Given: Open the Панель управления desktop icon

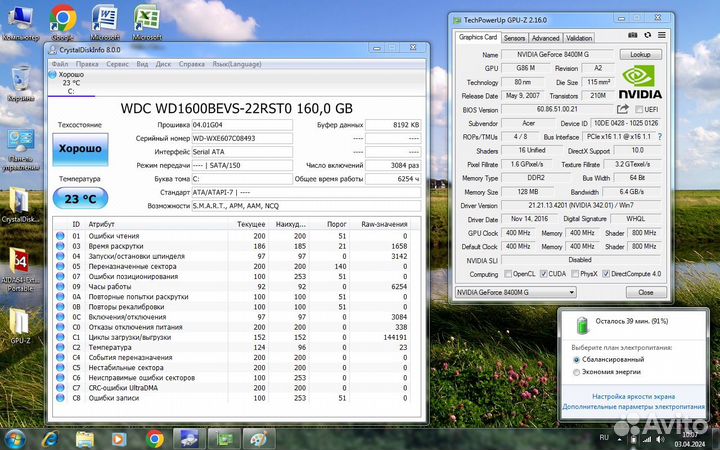Looking at the screenshot, I should coord(21,151).
